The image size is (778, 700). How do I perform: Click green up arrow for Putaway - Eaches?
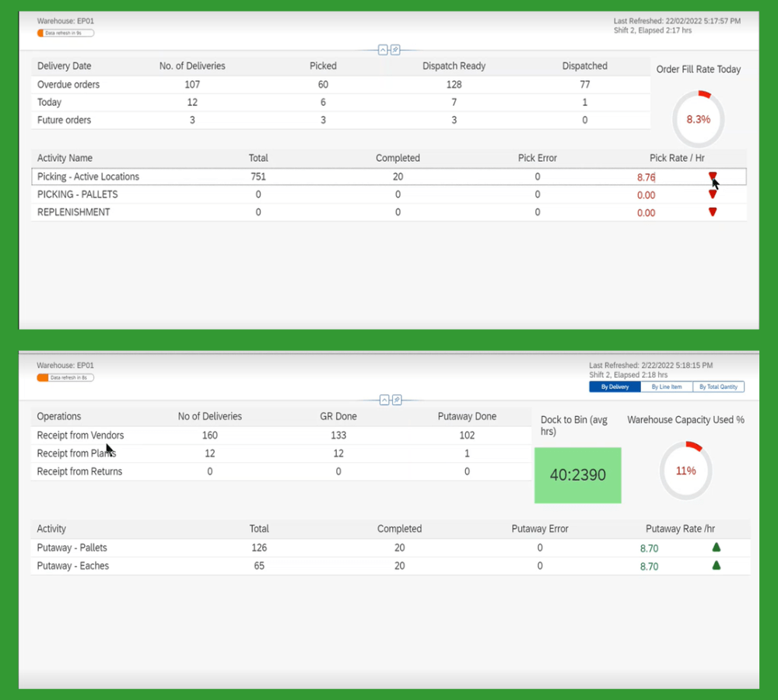(x=717, y=565)
